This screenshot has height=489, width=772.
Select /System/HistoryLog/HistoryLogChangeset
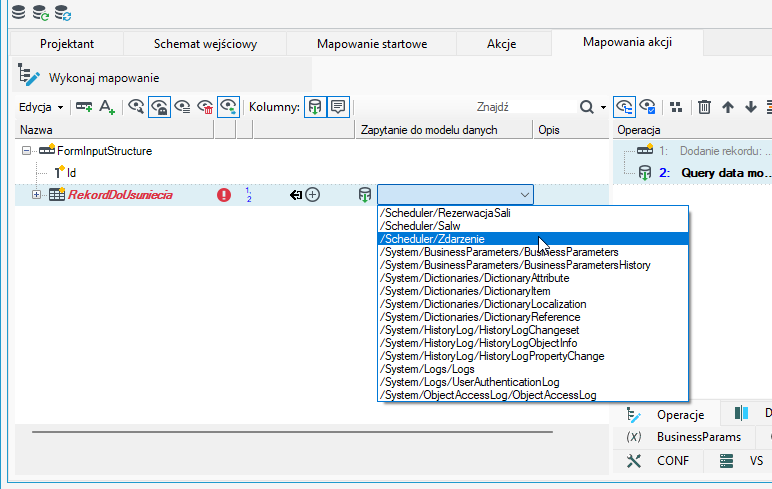(x=533, y=330)
